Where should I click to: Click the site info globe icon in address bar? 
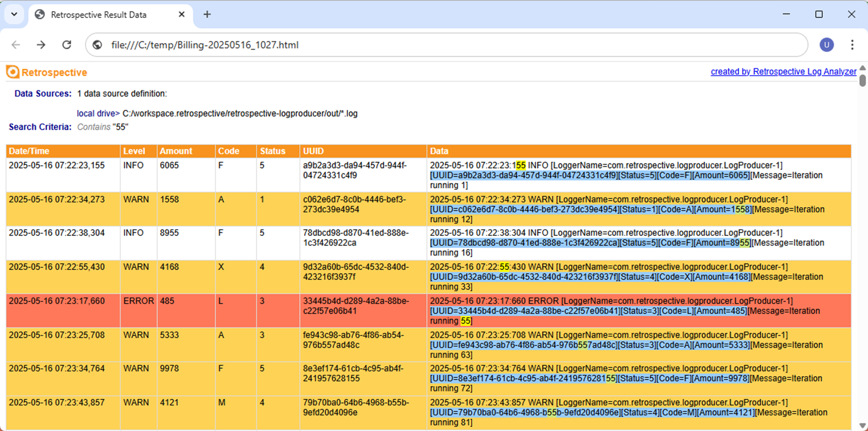click(97, 45)
